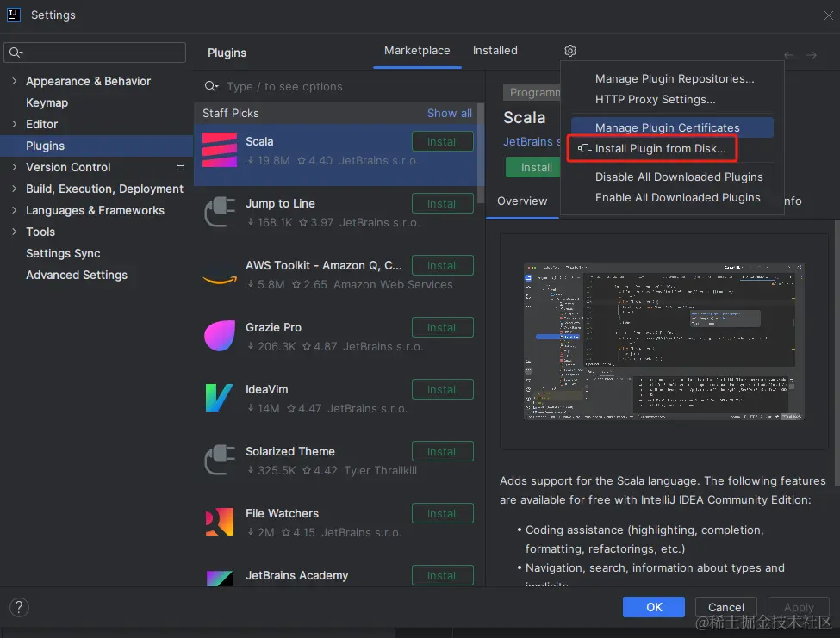Image resolution: width=840 pixels, height=638 pixels.
Task: Click the settings search magnifier icon
Action: 16,53
